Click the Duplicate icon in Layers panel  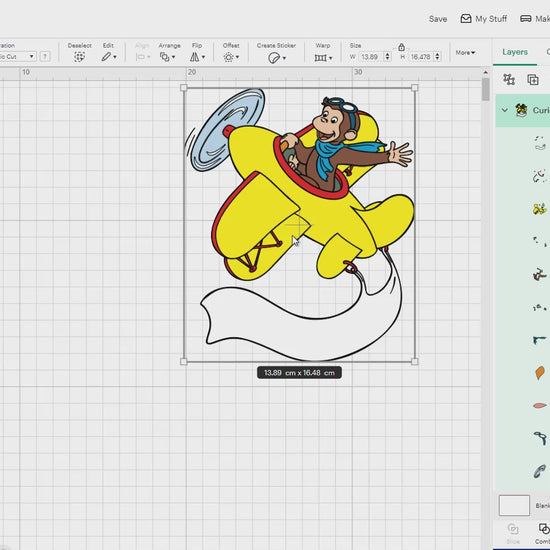point(533,80)
